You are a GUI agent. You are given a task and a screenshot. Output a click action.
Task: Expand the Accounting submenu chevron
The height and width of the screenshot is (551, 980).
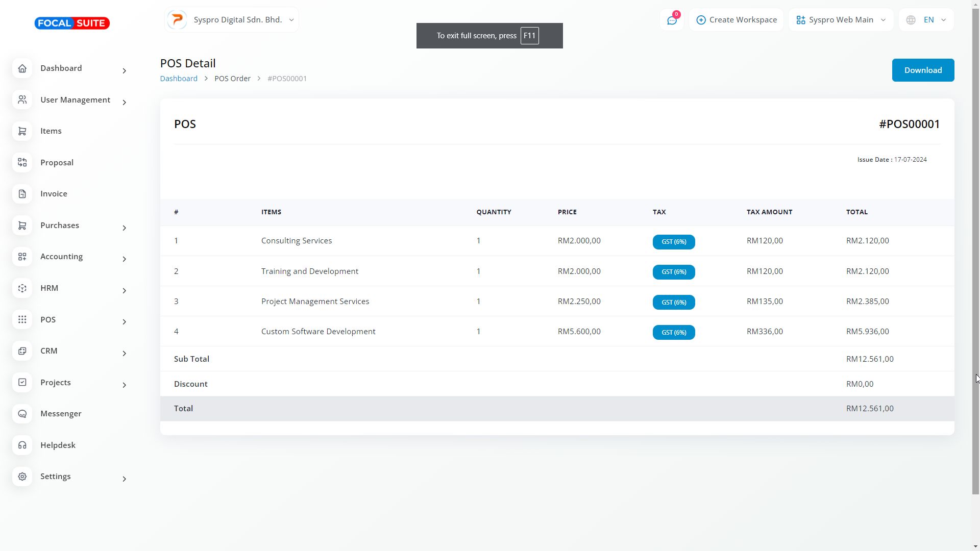pyautogui.click(x=124, y=259)
